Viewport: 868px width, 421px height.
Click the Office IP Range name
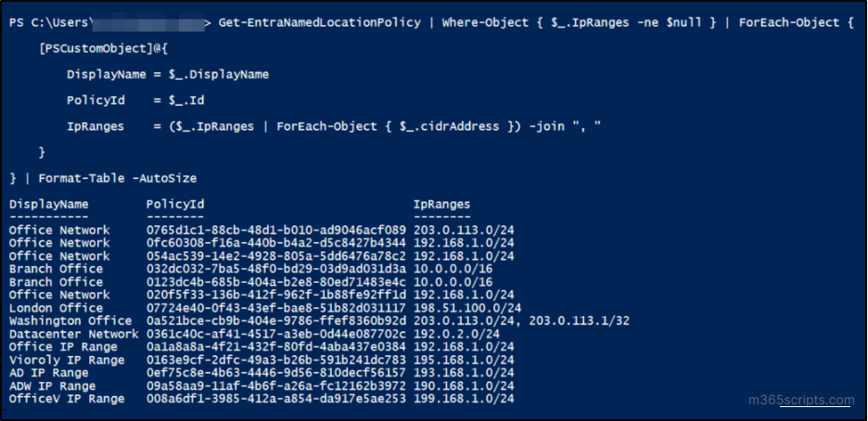(x=62, y=347)
